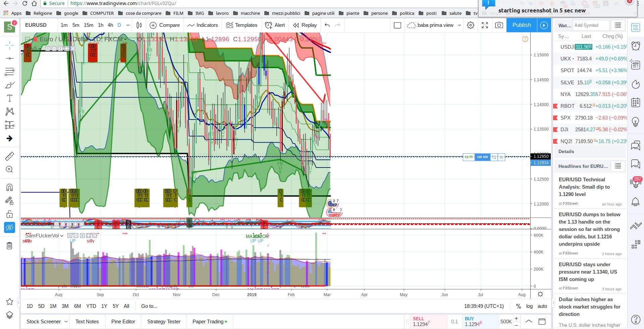Select the trend line drawing tool
Image resolution: width=644 pixels, height=329 pixels.
click(9, 58)
